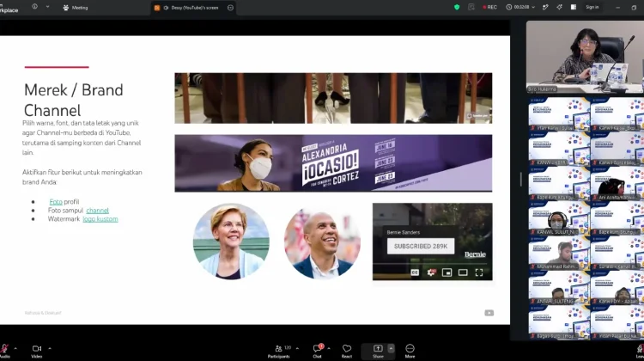Open the channel link in slide
Image resolution: width=644 pixels, height=361 pixels.
(97, 210)
